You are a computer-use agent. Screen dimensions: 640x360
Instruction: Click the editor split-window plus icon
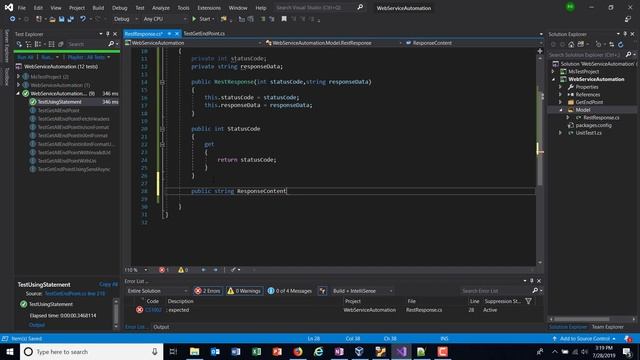click(540, 51)
